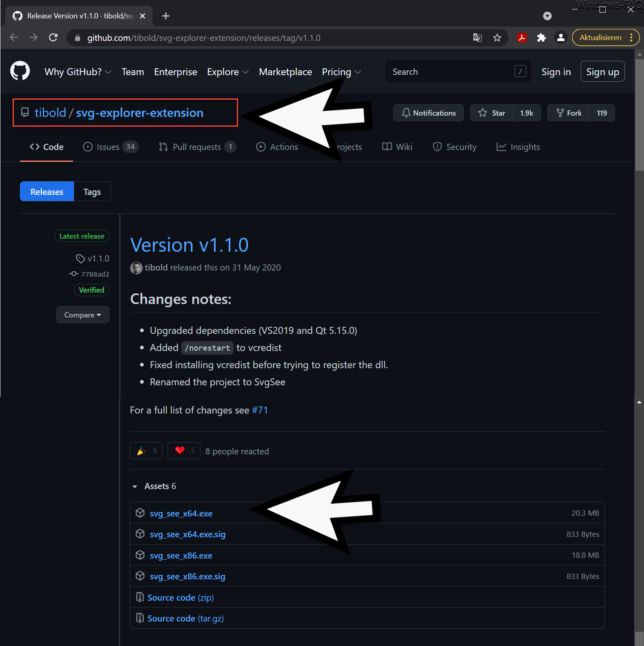Download Source code (tar.gz)
The height and width of the screenshot is (646, 644).
point(185,619)
